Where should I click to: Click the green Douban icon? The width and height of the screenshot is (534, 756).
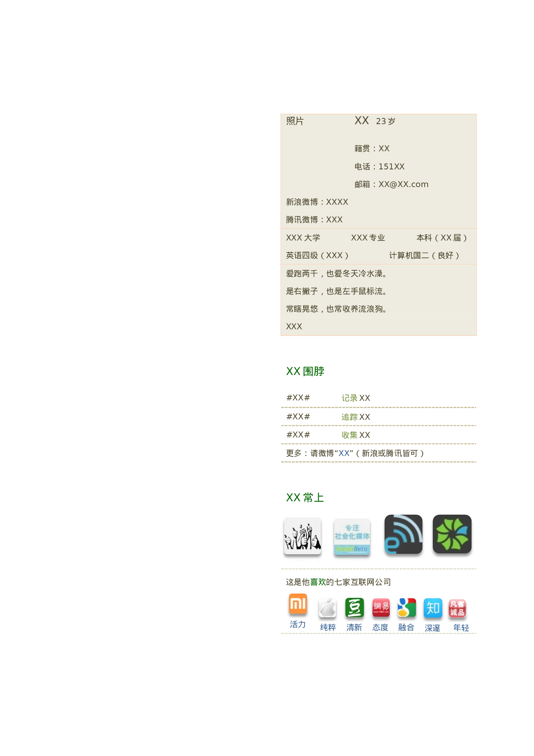click(x=354, y=608)
